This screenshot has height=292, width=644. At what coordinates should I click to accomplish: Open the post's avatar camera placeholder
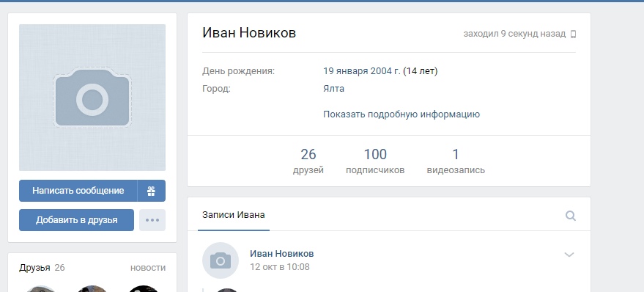click(x=221, y=260)
